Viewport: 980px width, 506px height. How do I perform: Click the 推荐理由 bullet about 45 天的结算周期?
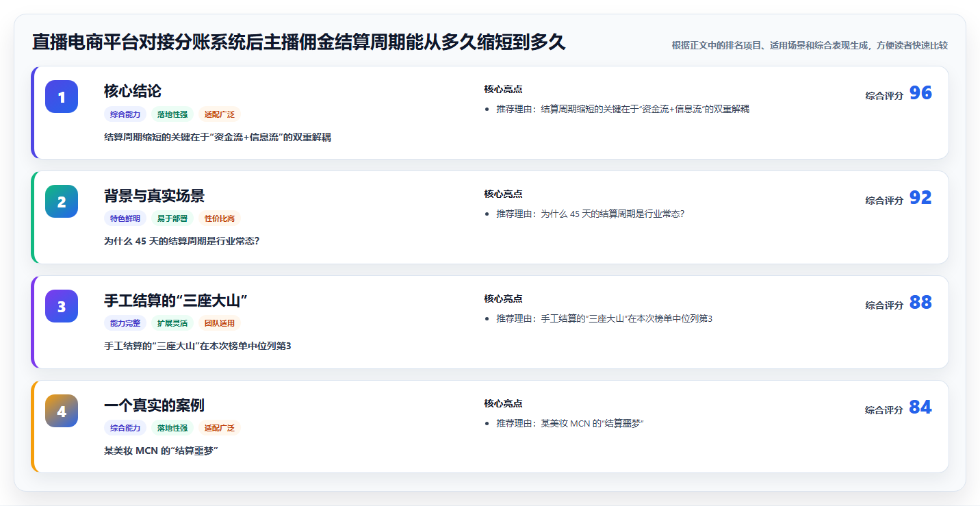point(591,214)
